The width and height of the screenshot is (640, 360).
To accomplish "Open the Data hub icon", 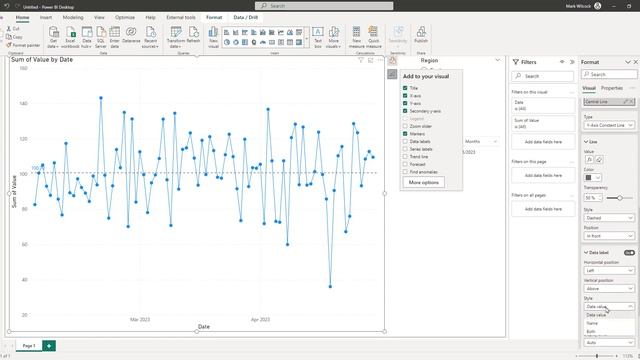I will (x=87, y=37).
